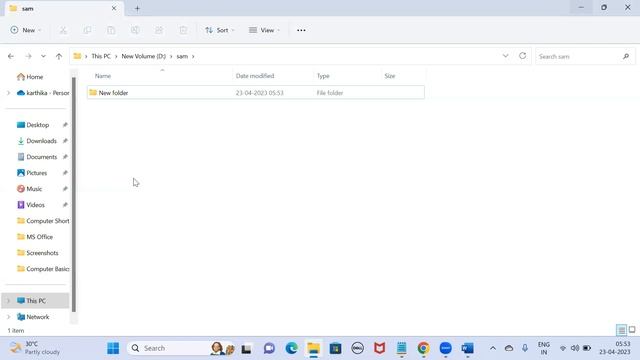640x360 pixels.
Task: Close the sam tab
Action: point(114,8)
